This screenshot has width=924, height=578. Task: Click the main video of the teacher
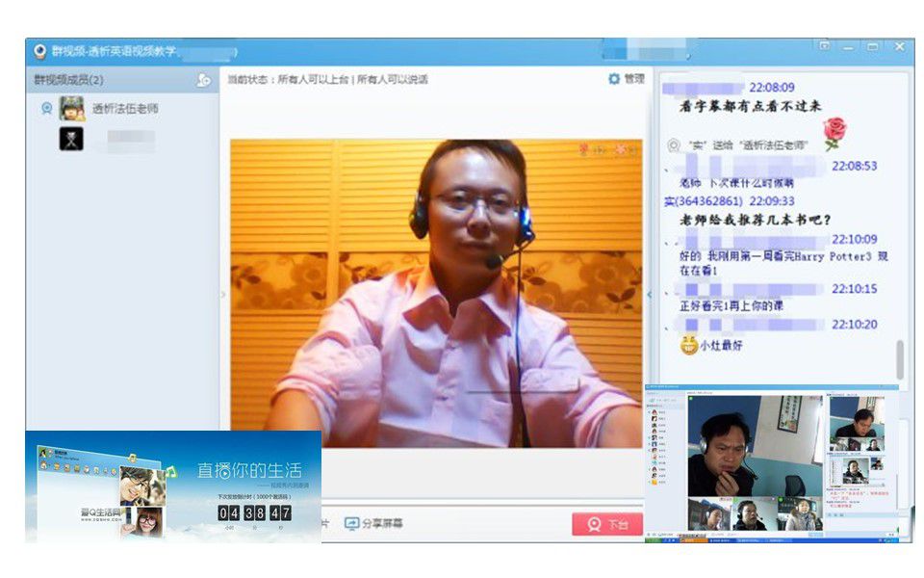[x=435, y=289]
